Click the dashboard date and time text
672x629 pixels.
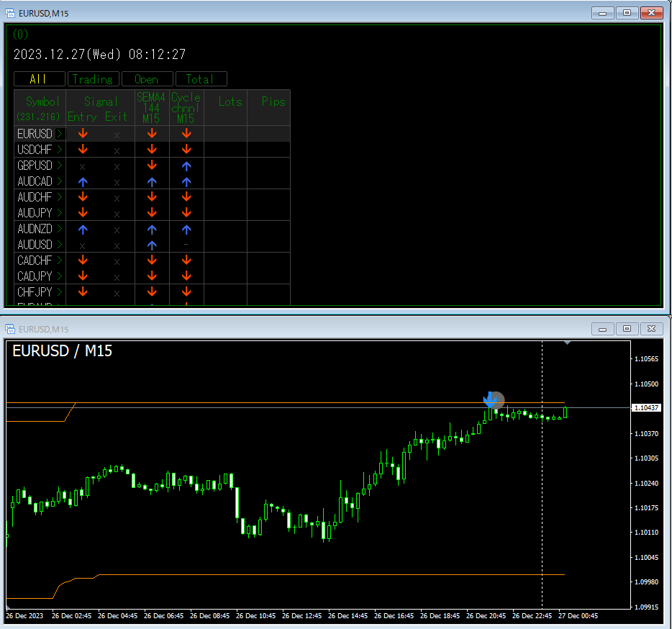(x=100, y=55)
